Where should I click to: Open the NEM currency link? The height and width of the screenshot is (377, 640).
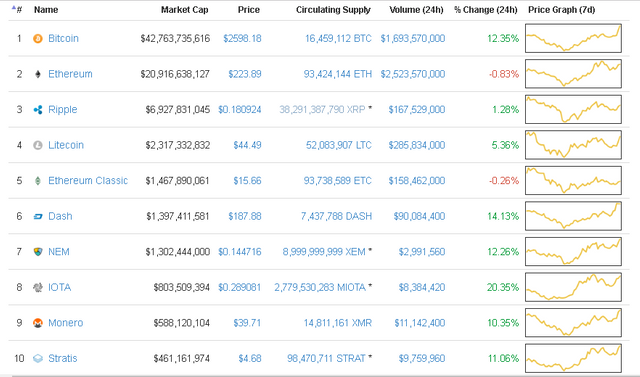pos(59,252)
